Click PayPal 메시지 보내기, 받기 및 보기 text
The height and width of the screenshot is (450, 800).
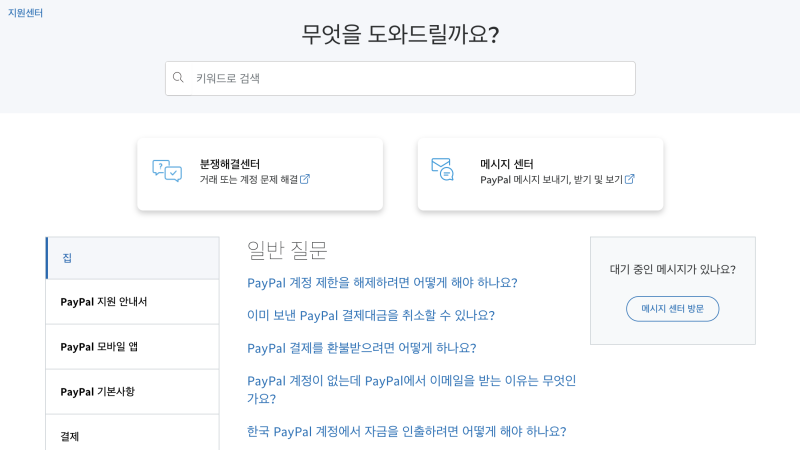[x=552, y=180]
